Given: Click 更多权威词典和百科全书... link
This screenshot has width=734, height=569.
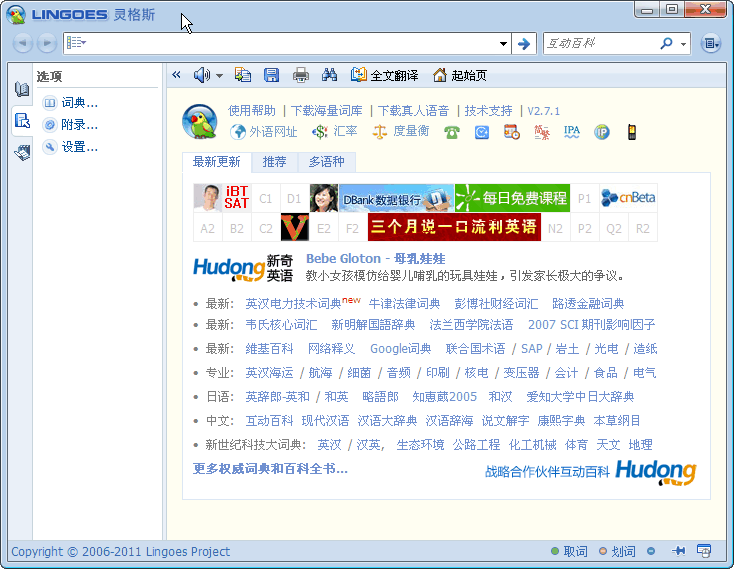Looking at the screenshot, I should (x=270, y=468).
